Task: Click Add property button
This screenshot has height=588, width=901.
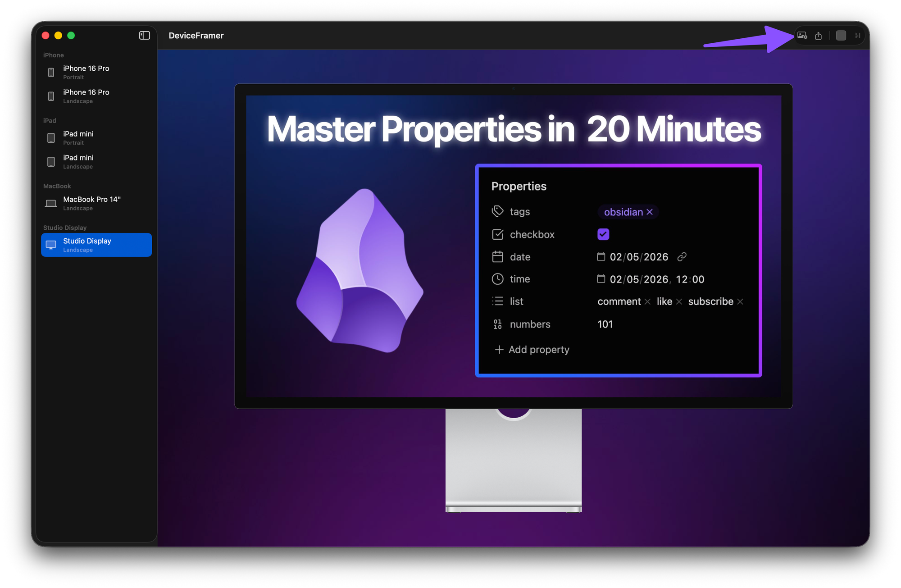Action: [x=532, y=350]
